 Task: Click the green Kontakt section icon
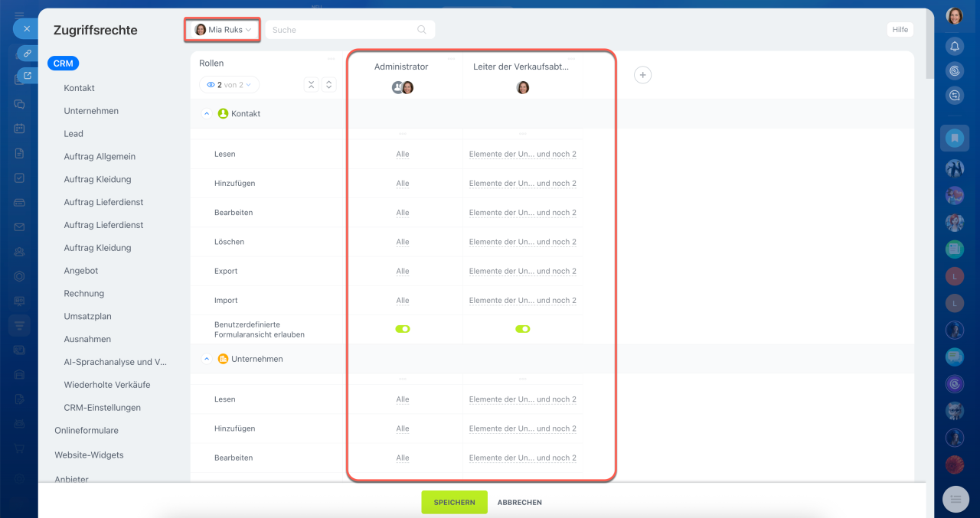click(224, 113)
